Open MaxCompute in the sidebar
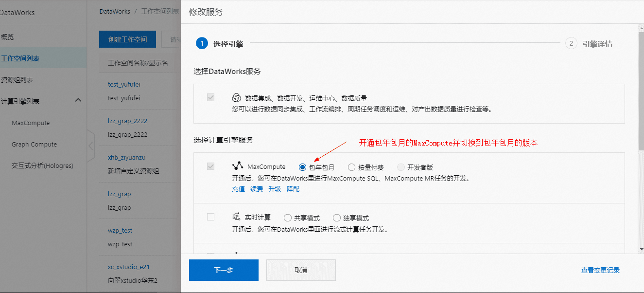This screenshot has height=293, width=644. coord(31,123)
